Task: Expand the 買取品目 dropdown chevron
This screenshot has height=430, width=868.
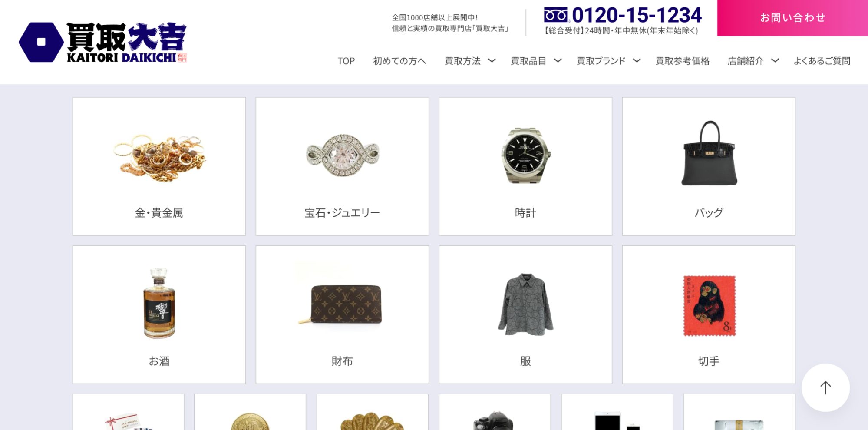Action: pyautogui.click(x=558, y=60)
